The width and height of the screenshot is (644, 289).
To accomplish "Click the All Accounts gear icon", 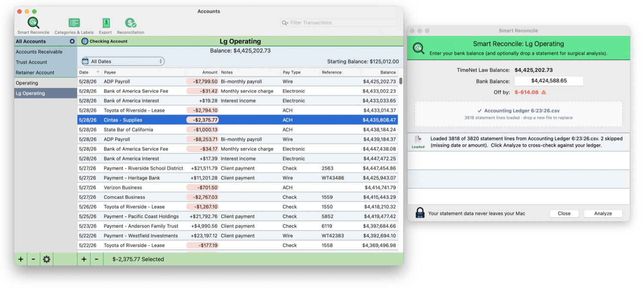I will (x=72, y=42).
